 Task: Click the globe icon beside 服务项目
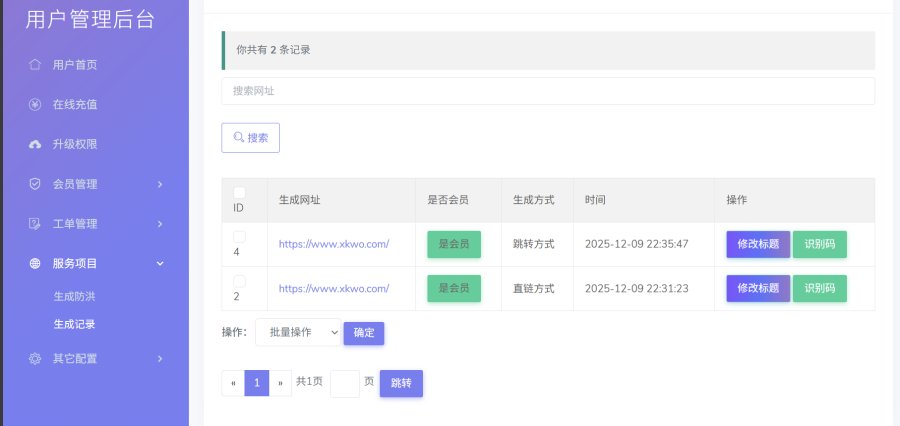coord(34,263)
